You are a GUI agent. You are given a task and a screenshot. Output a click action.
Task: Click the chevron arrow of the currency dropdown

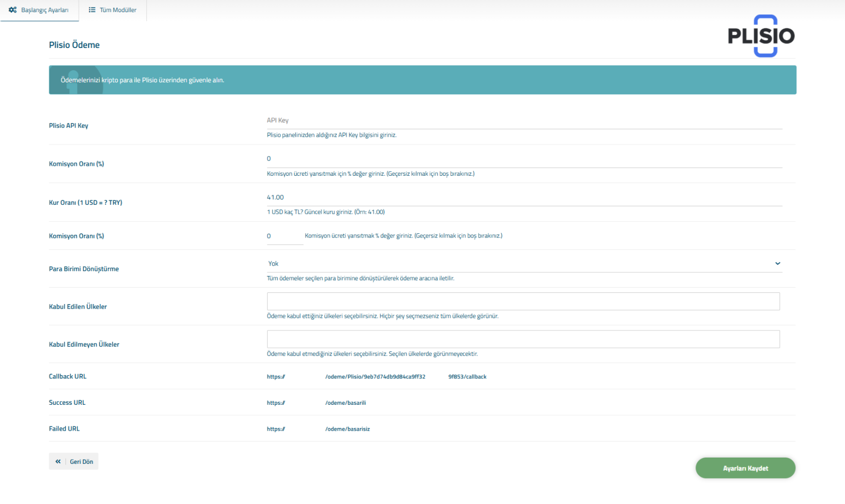(x=777, y=263)
